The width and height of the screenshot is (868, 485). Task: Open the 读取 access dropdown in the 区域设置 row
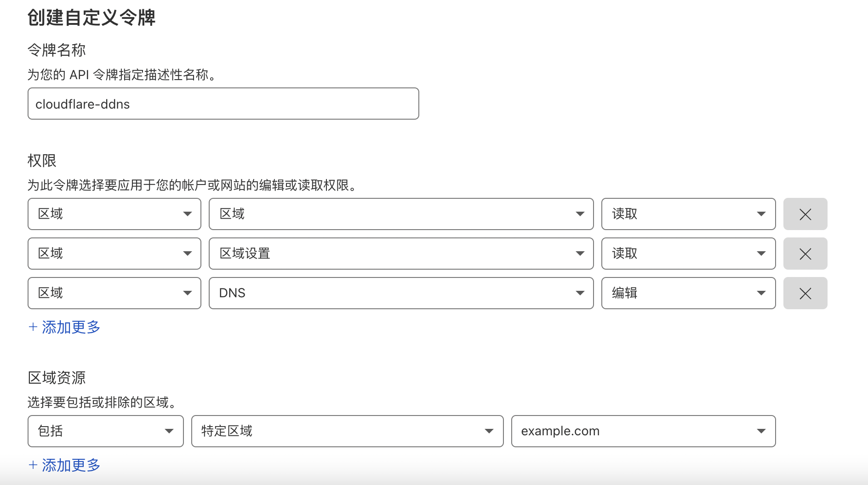(688, 254)
